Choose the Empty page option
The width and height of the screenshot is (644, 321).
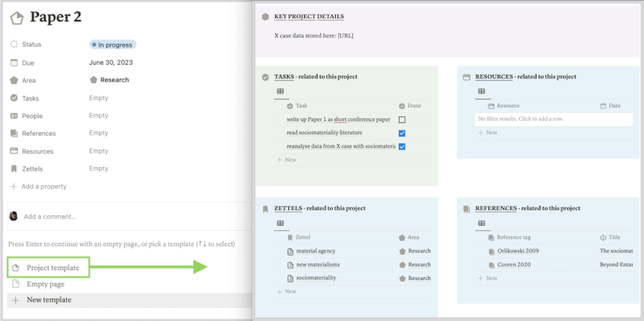(45, 284)
